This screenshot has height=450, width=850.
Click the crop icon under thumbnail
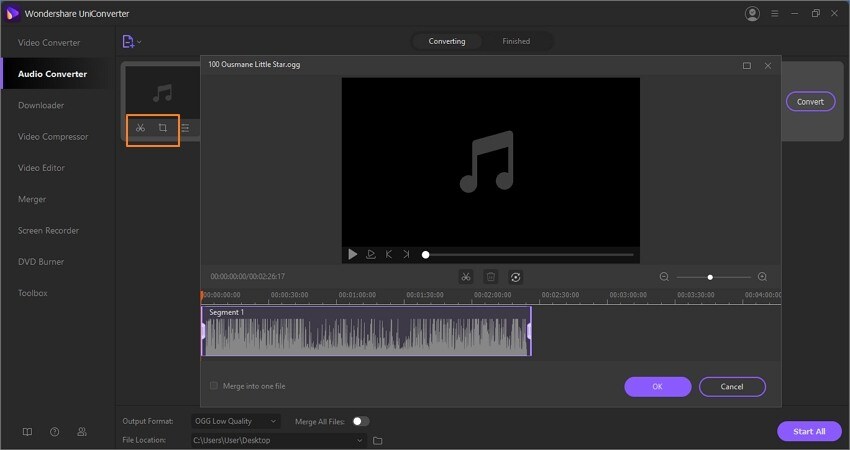pyautogui.click(x=163, y=128)
